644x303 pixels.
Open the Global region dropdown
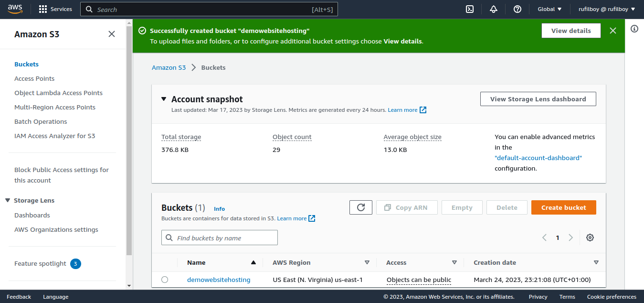pyautogui.click(x=549, y=9)
